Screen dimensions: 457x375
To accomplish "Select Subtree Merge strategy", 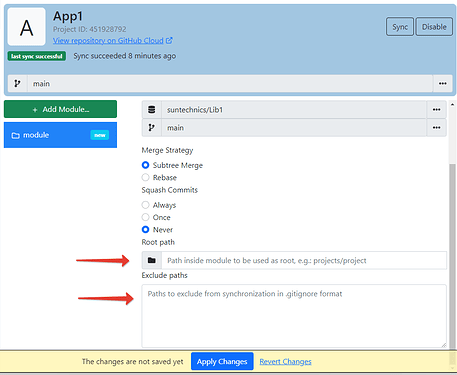I will (145, 165).
